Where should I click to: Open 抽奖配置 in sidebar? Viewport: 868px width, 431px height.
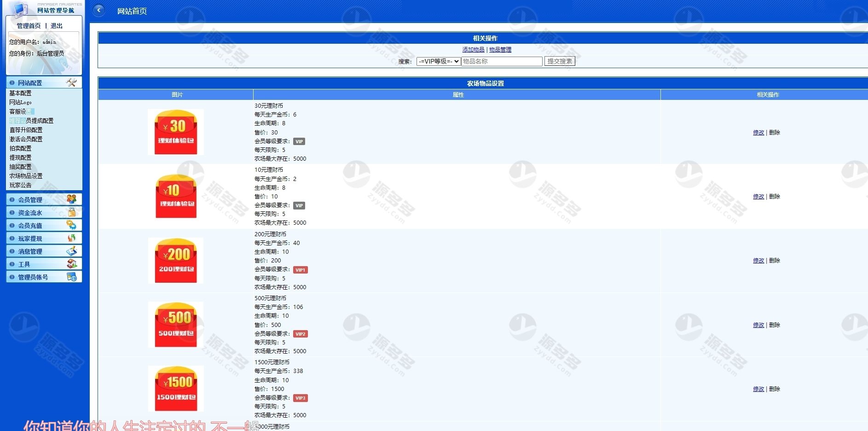coord(20,167)
